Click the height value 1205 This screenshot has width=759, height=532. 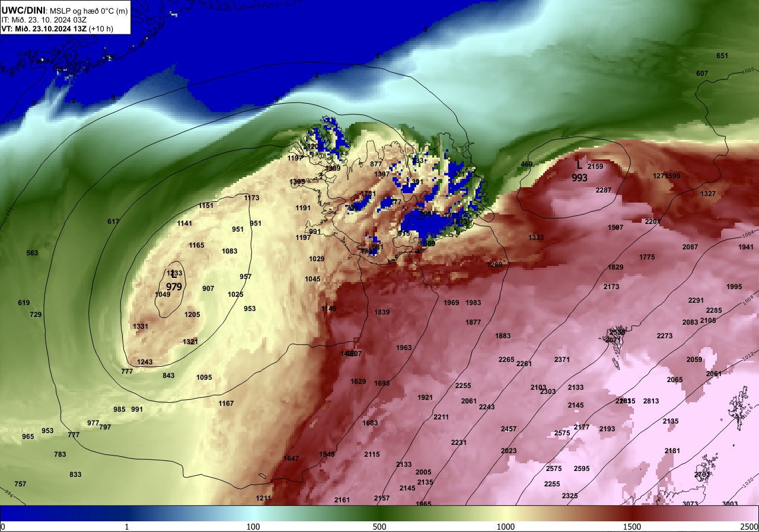click(x=193, y=315)
